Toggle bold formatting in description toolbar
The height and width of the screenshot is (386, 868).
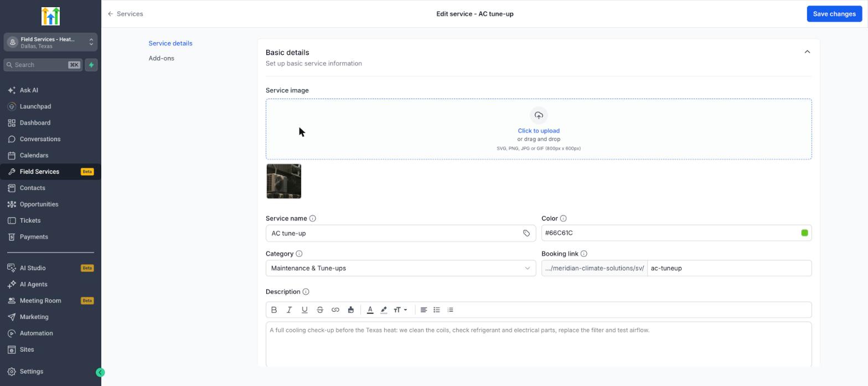click(x=274, y=310)
